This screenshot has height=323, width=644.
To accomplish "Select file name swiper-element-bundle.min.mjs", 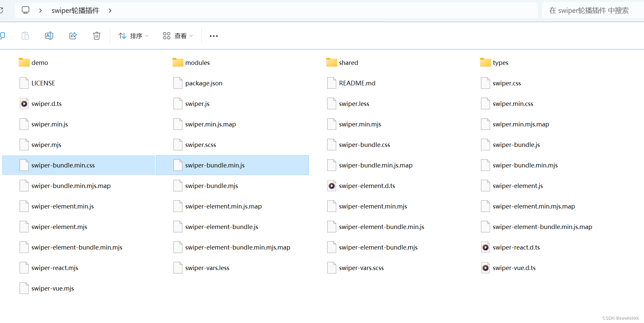I will pos(77,247).
